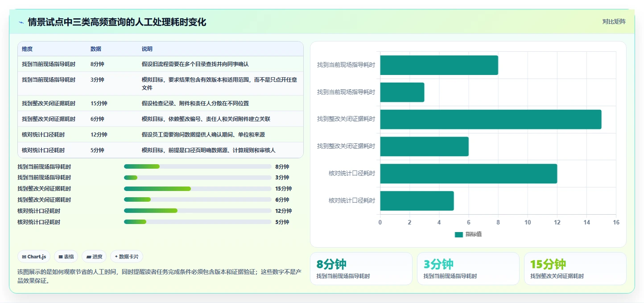This screenshot has width=644, height=303.
Task: Click the 数据 column header in the table
Action: [95, 49]
